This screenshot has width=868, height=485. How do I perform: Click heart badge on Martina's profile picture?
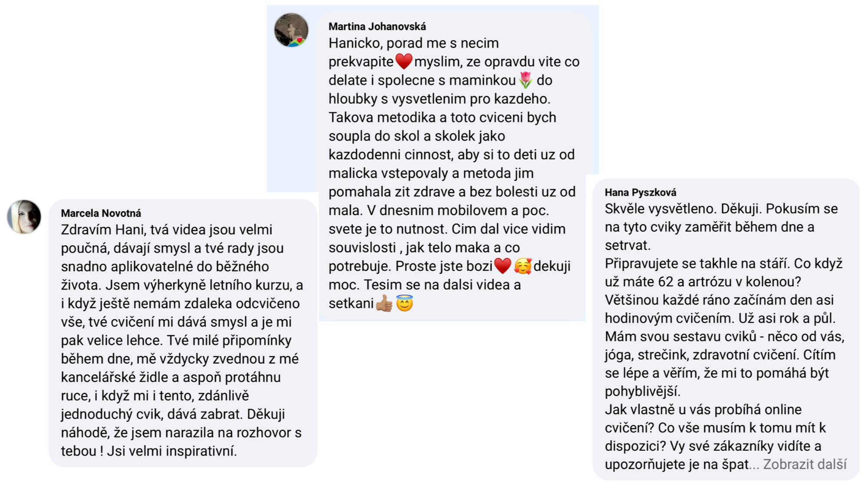(x=299, y=40)
